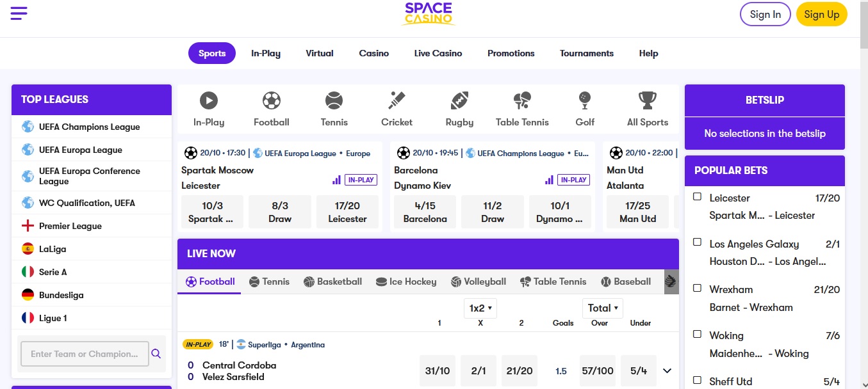Select the Live Now Baseball tab
The width and height of the screenshot is (868, 389).
[626, 282]
